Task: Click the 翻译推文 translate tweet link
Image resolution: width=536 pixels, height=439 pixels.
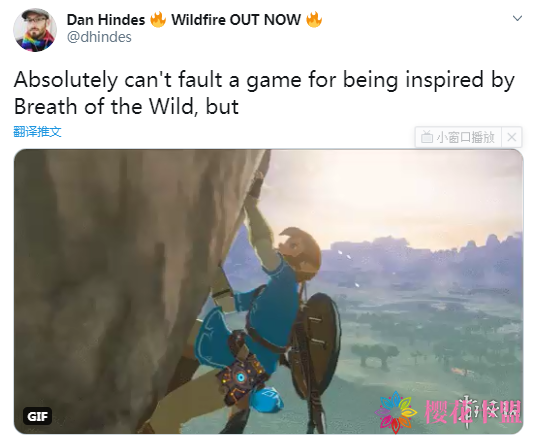Action: [x=37, y=132]
